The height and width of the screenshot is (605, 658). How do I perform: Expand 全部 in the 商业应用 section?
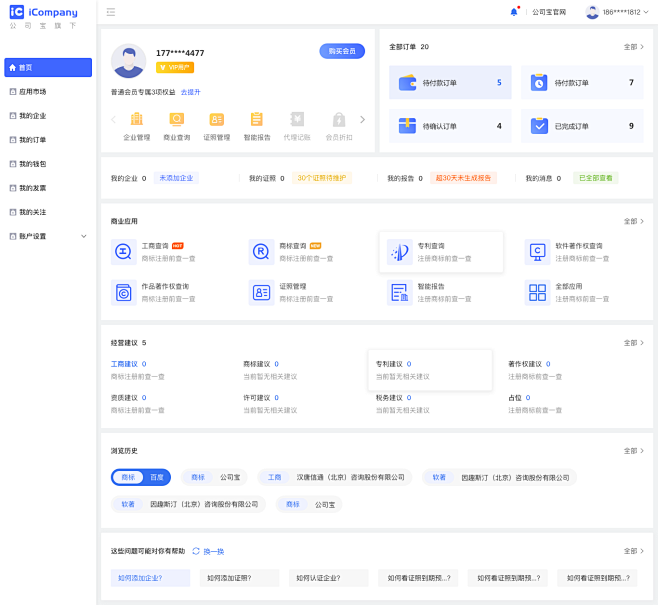pyautogui.click(x=633, y=221)
